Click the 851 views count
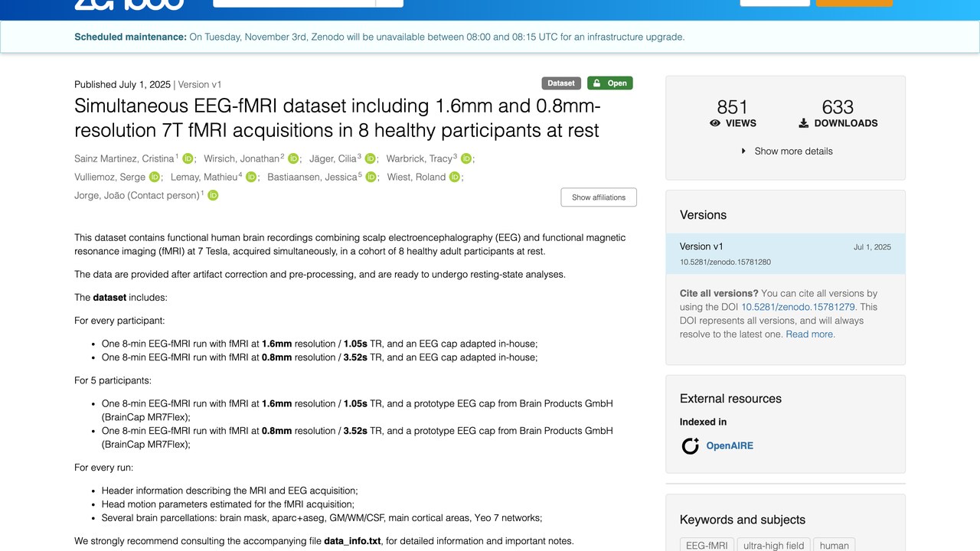 click(733, 107)
